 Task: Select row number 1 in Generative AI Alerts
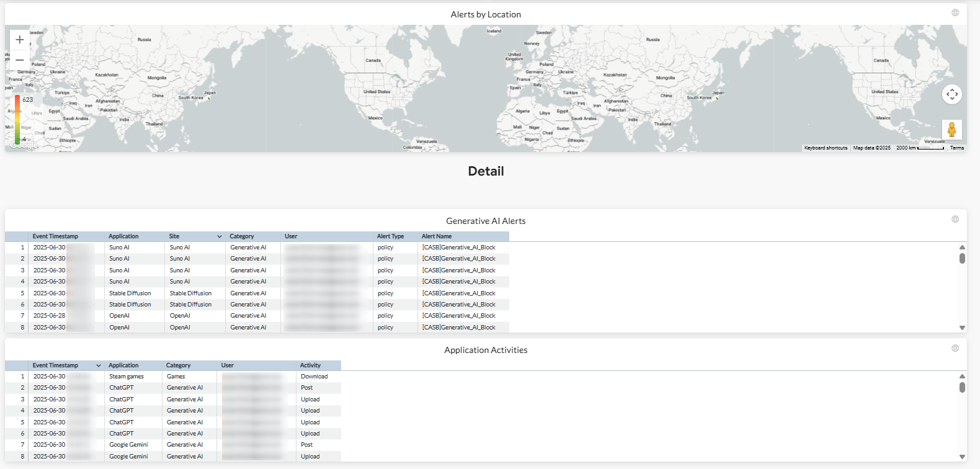(x=22, y=248)
